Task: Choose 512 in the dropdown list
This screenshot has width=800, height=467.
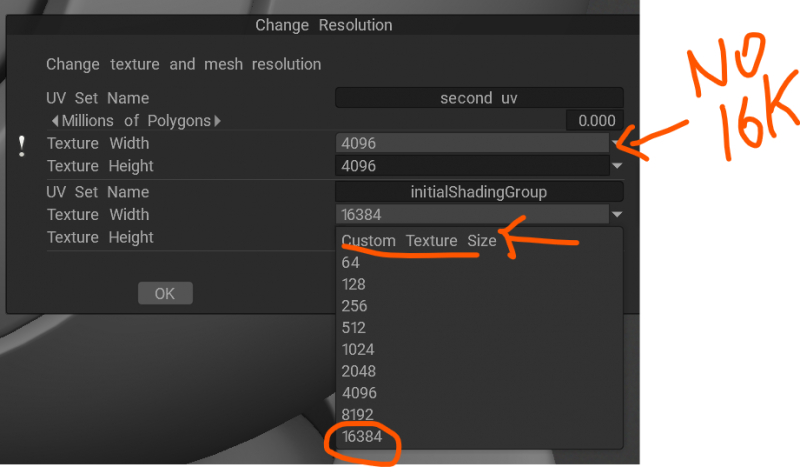Action: (354, 328)
